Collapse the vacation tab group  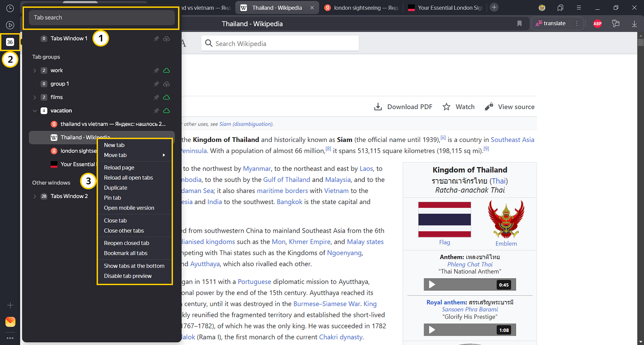pos(34,111)
